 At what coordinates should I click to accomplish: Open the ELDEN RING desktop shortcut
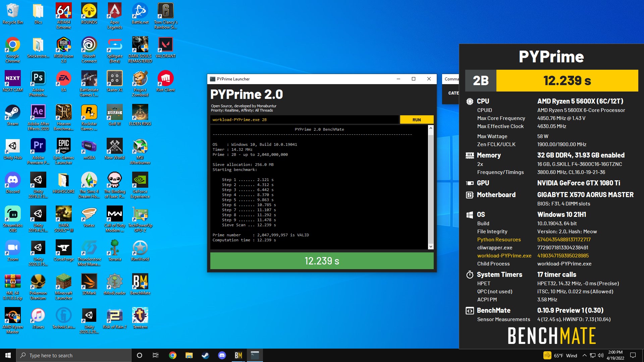140,115
